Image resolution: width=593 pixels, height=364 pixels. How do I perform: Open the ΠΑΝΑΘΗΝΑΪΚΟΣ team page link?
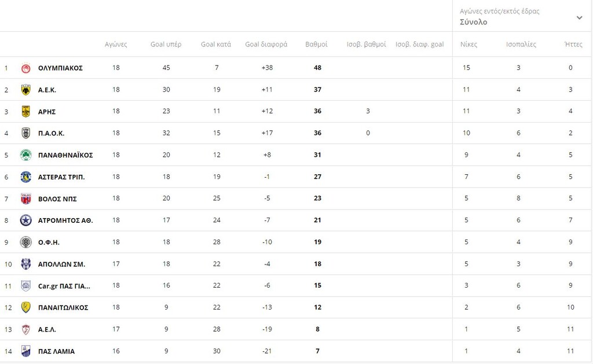(x=65, y=155)
